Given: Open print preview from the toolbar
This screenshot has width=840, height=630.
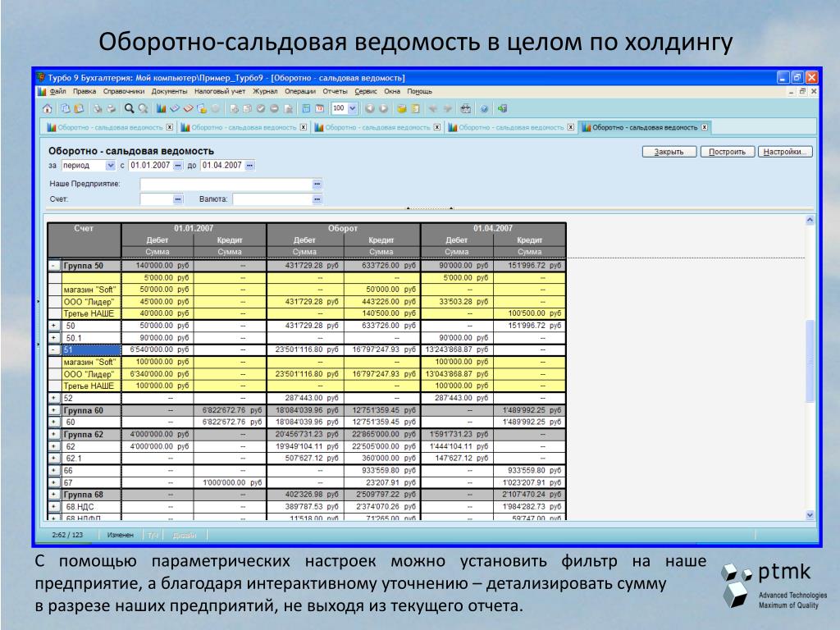Looking at the screenshot, I should click(x=97, y=109).
